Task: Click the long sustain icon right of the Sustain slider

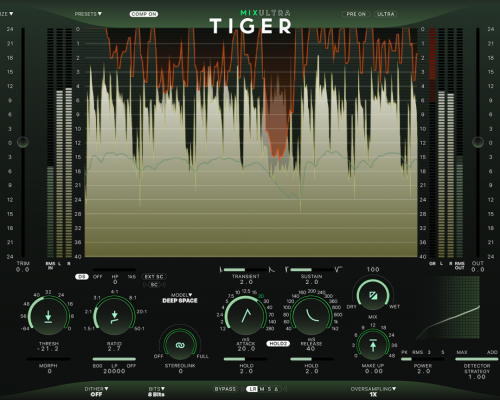Action: (339, 269)
